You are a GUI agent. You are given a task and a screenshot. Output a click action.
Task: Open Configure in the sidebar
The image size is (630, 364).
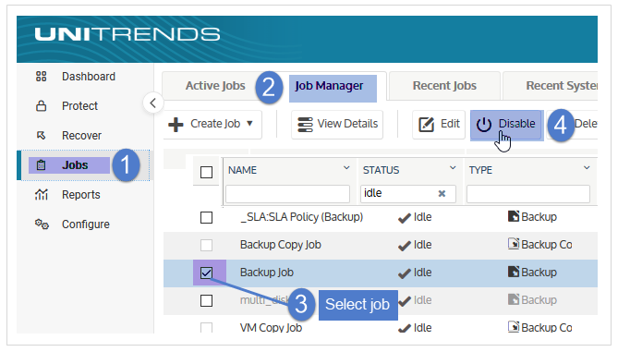point(86,224)
